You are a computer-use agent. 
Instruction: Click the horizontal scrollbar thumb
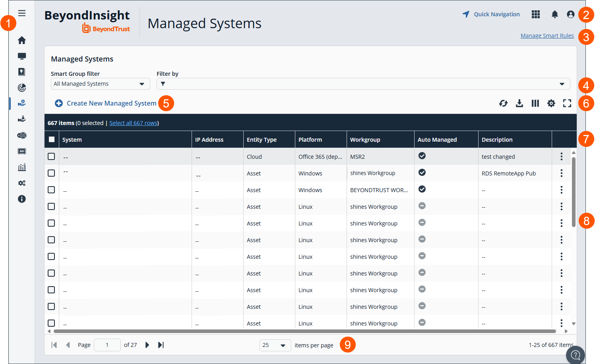click(305, 331)
